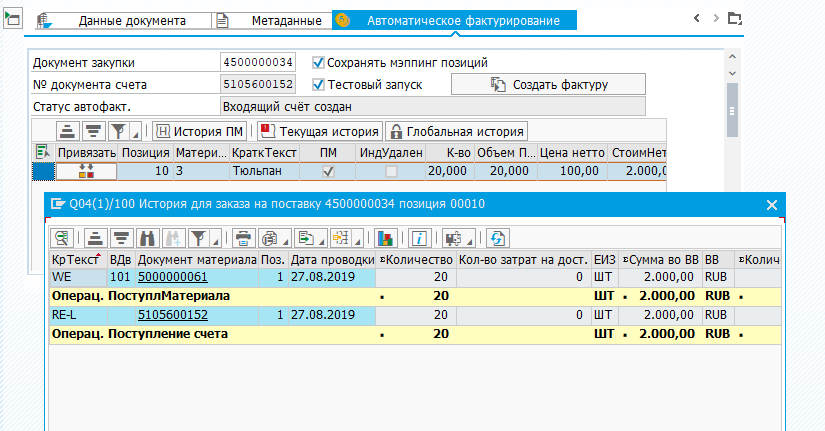Sort descending in the upper items toolbar
Viewport: 825px width, 431px height.
(x=93, y=131)
